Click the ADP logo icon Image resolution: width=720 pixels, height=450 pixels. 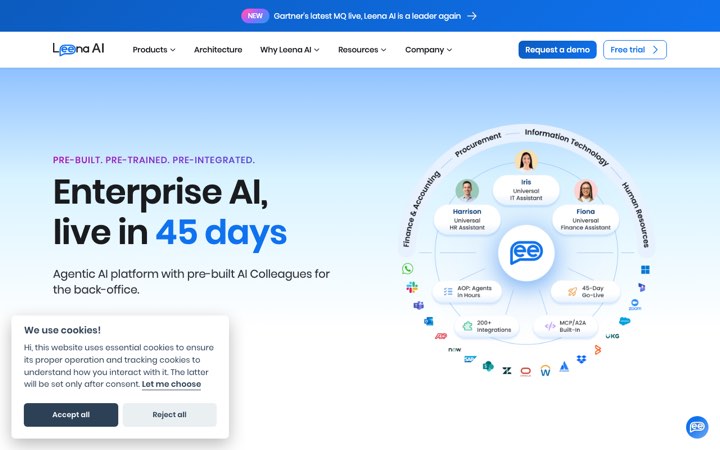tap(441, 336)
